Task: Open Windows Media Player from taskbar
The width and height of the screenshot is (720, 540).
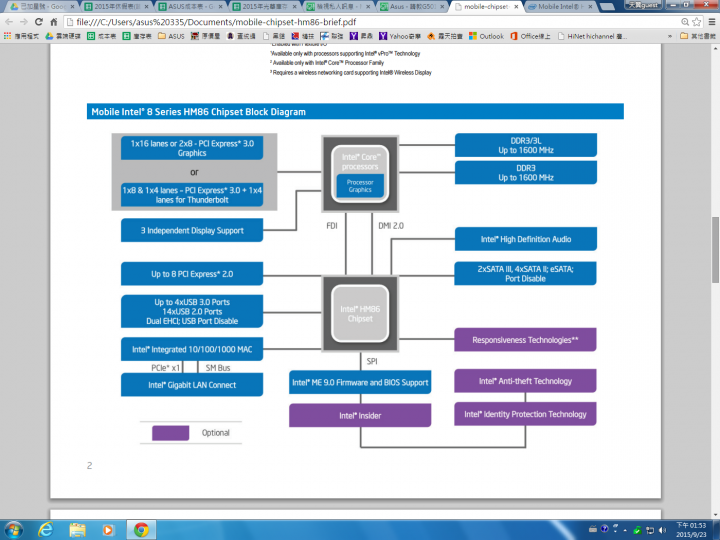Action: [x=108, y=530]
